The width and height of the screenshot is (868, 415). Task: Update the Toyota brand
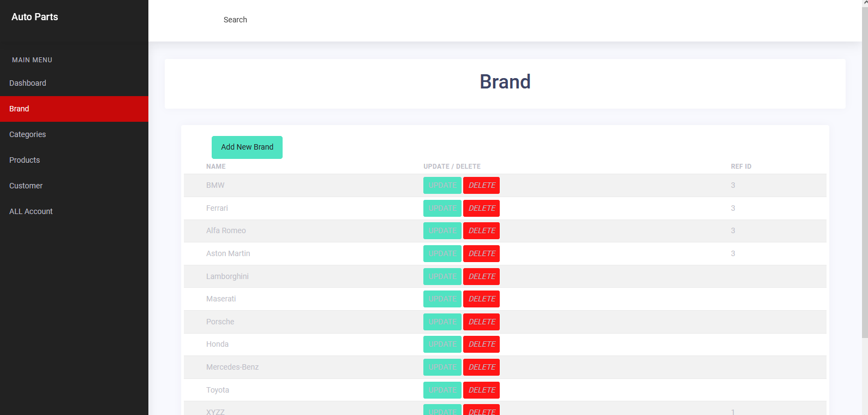(x=442, y=390)
